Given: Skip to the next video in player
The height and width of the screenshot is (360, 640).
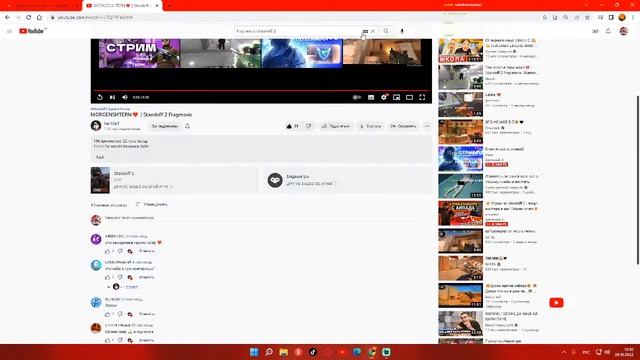Looking at the screenshot, I should point(112,97).
